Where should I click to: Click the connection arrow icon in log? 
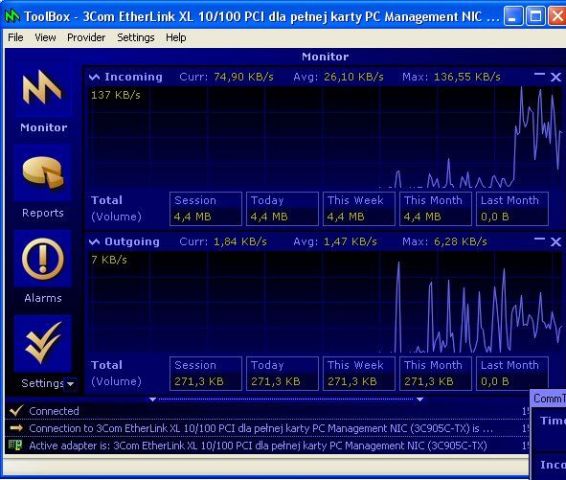click(16, 428)
